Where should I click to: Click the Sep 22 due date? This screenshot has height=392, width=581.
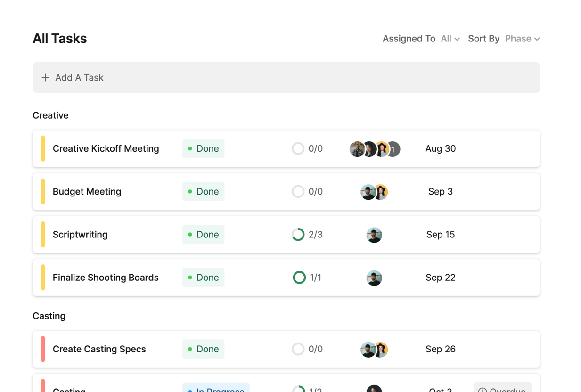tap(440, 278)
